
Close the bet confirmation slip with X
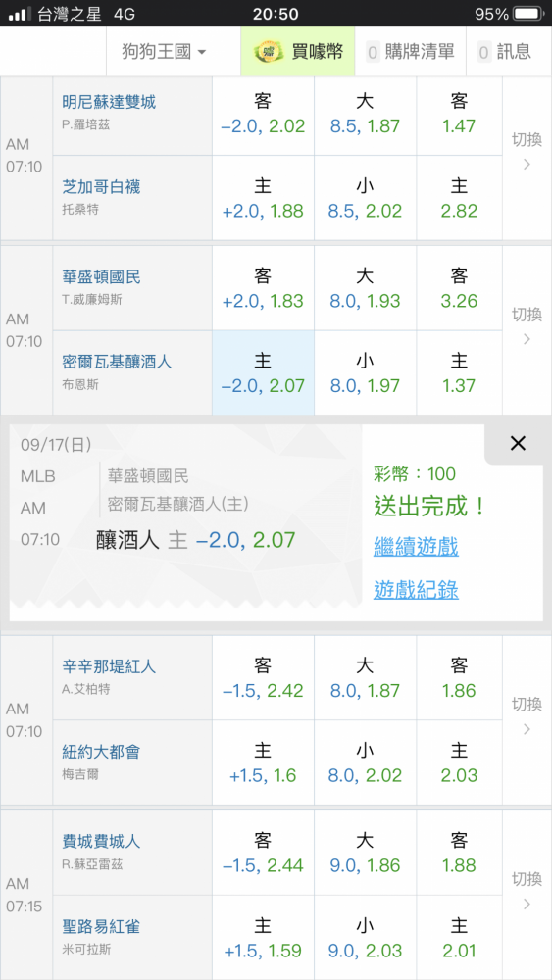[x=518, y=443]
